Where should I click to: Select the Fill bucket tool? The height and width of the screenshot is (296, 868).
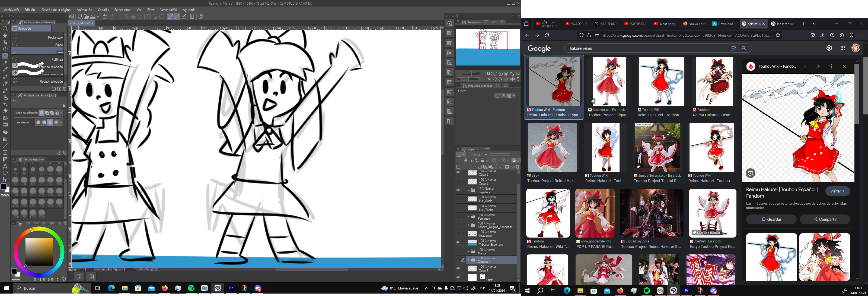coord(5,132)
